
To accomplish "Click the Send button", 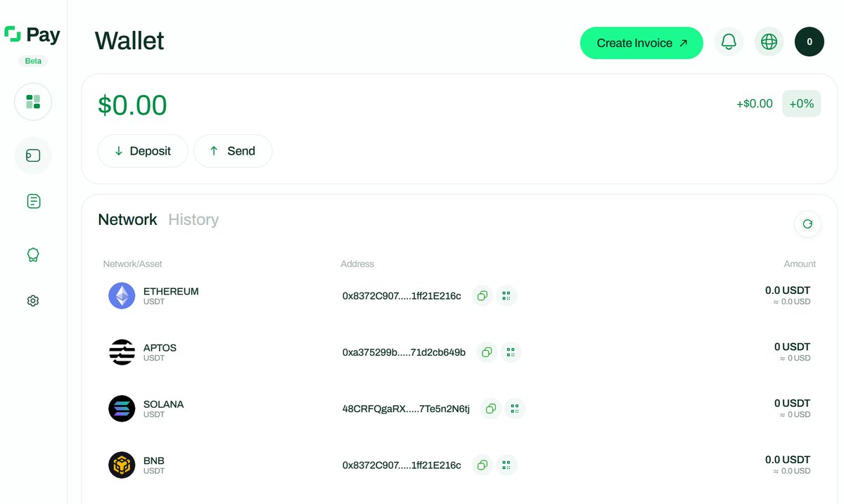I will click(x=233, y=151).
